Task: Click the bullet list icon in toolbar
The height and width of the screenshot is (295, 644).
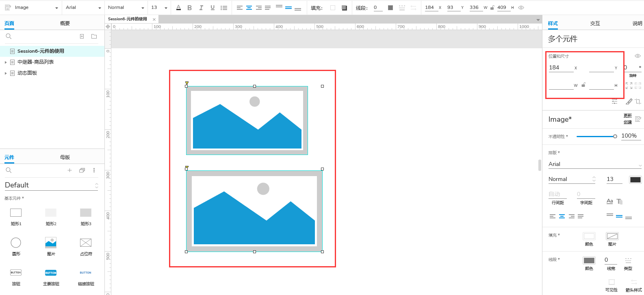Action: pos(224,8)
